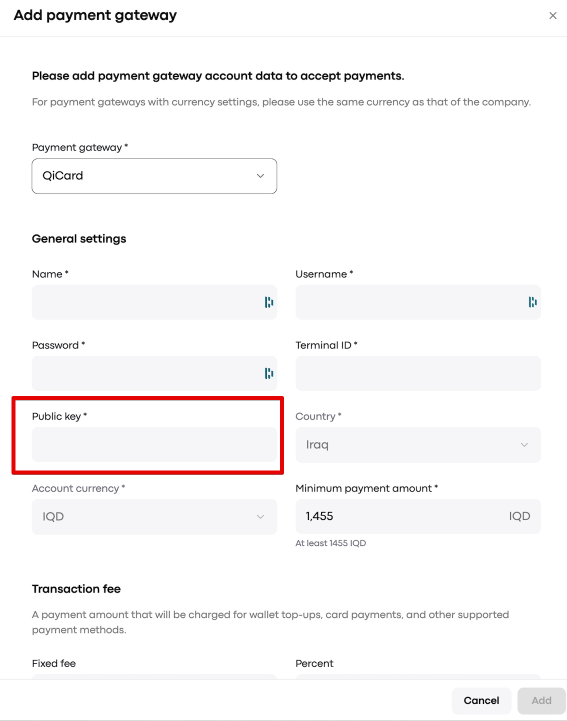Screen dimensions: 567x721
Task: Click the chevron in the Country field
Action: 524,445
